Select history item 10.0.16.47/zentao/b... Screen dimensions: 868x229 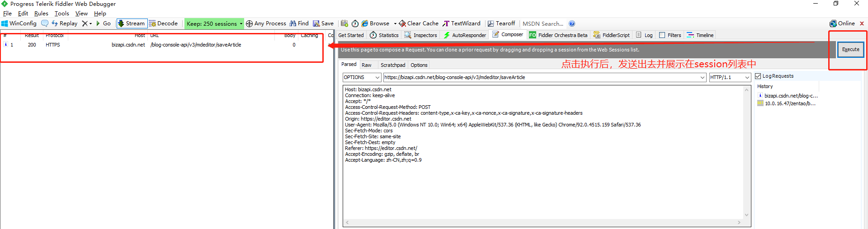click(787, 103)
